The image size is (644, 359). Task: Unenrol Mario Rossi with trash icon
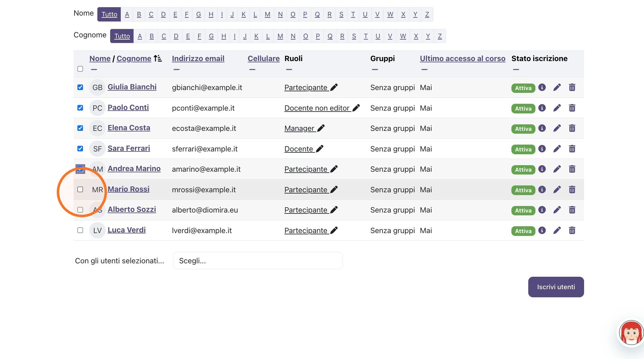(572, 189)
